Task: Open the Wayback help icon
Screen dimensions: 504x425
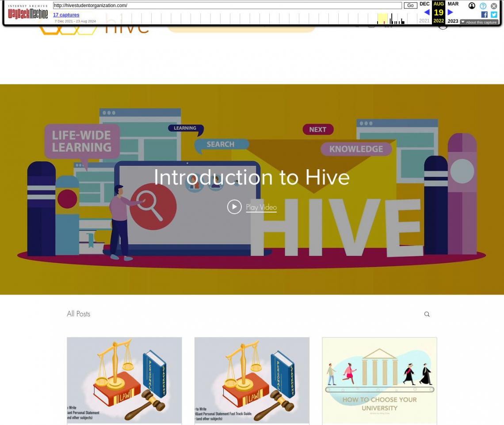Action: 483,6
